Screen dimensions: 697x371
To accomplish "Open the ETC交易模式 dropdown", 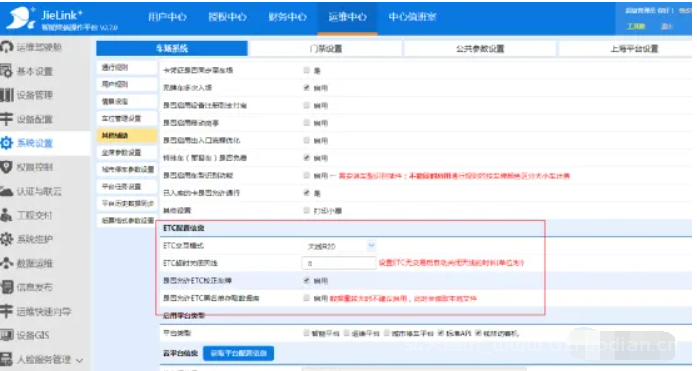I will pos(339,246).
